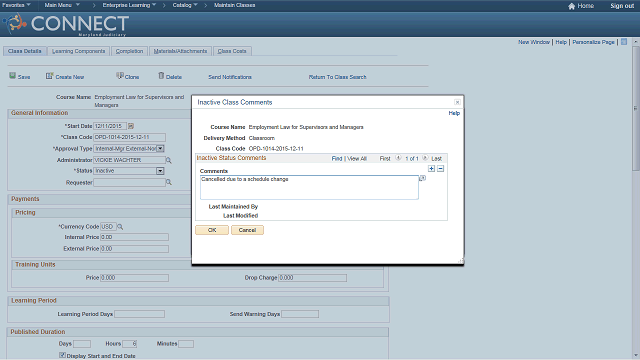Screen dimensions: 640x360
Task: Close the Inactive Class Comments dialog
Action: [457, 102]
